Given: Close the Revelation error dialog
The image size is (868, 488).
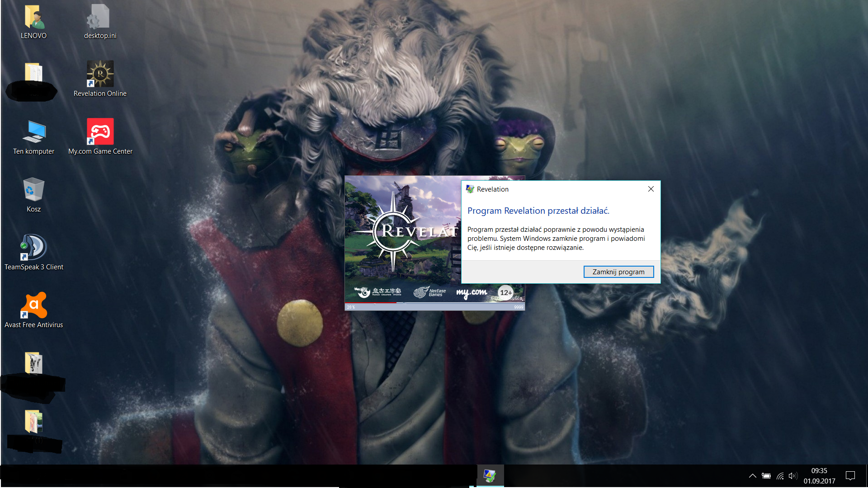Looking at the screenshot, I should coord(651,189).
